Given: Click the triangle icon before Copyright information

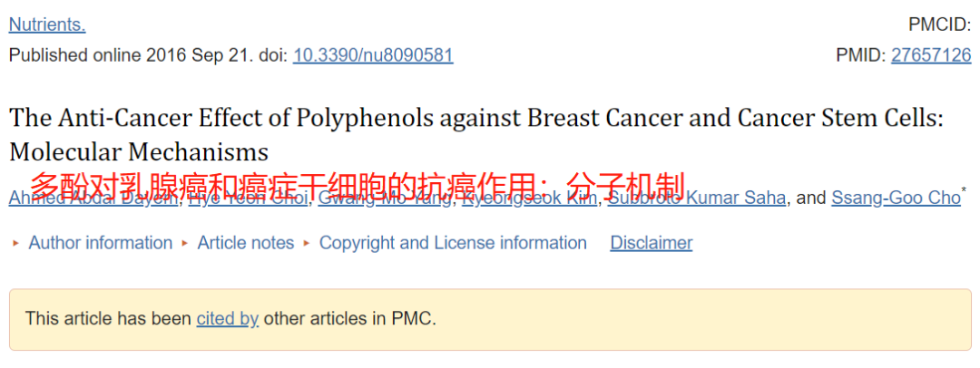Looking at the screenshot, I should [x=307, y=243].
